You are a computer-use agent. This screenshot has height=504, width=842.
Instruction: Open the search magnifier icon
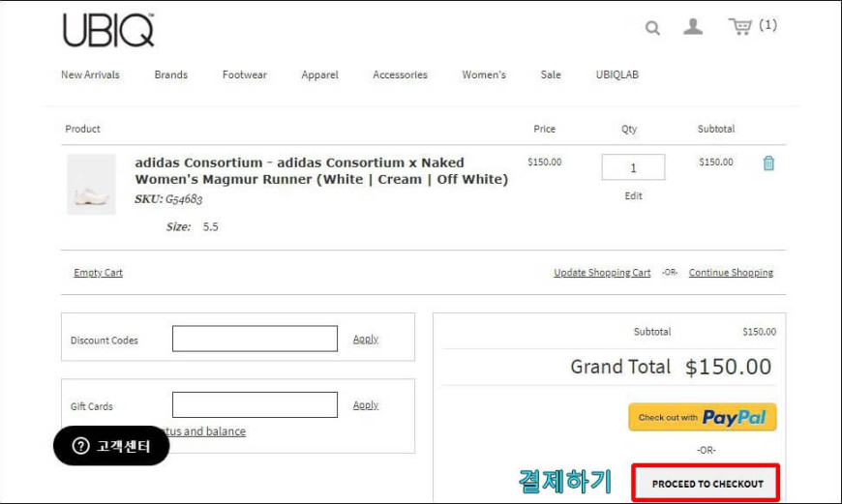(x=652, y=27)
